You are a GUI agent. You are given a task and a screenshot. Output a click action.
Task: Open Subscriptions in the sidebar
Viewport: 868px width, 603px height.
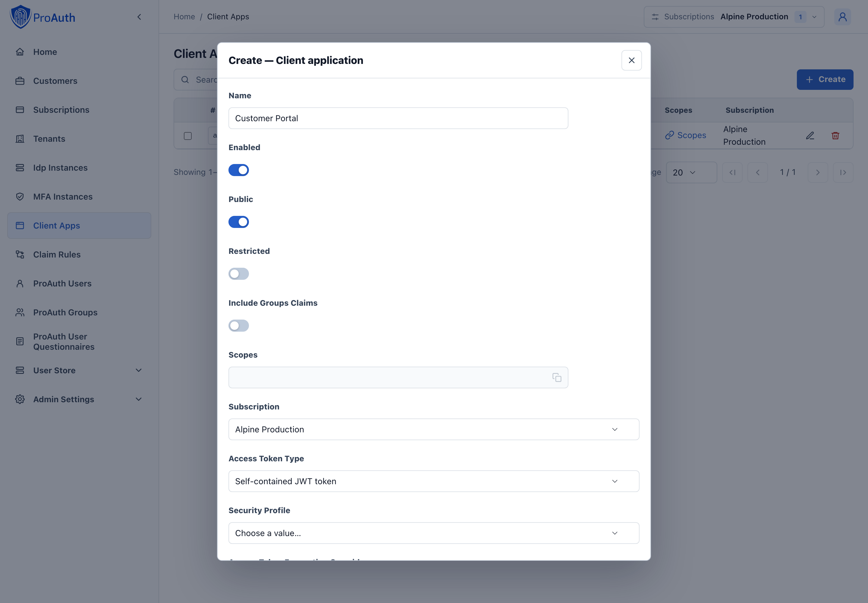pyautogui.click(x=79, y=110)
